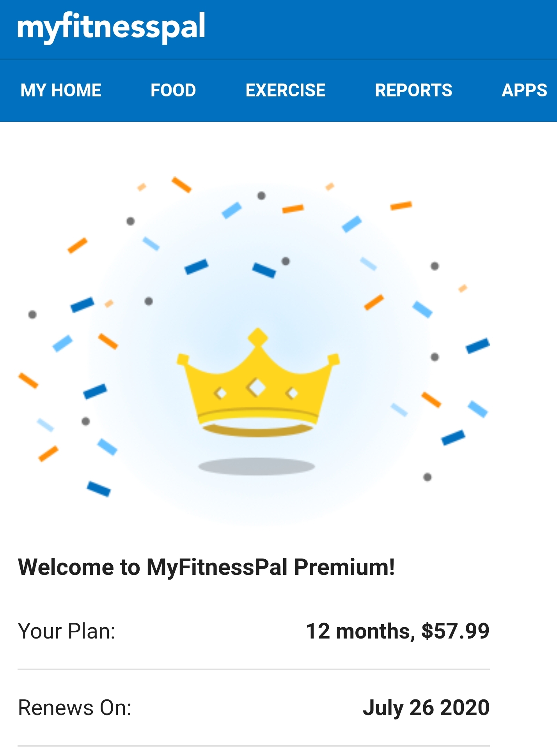Switch to the EXERCISE tab
The width and height of the screenshot is (557, 756).
pyautogui.click(x=286, y=91)
